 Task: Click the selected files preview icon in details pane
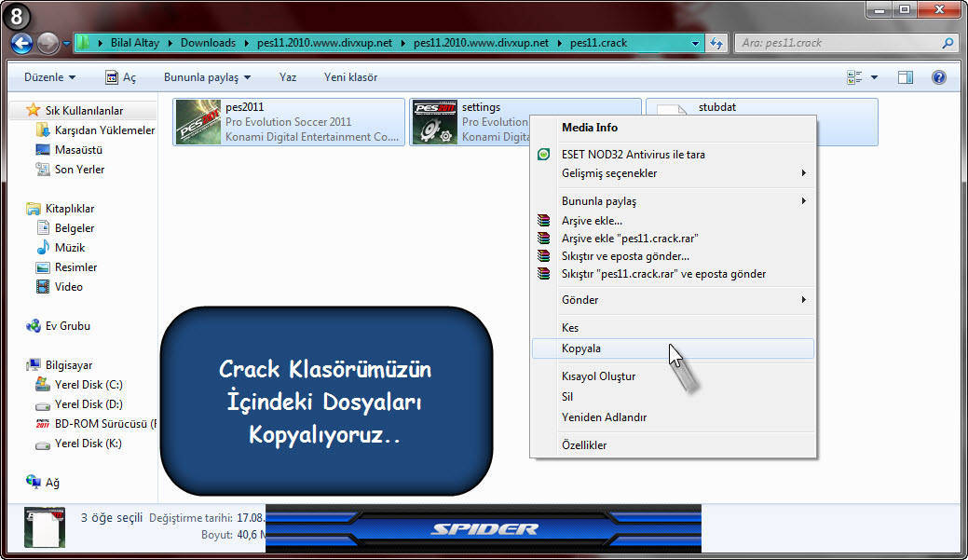click(x=45, y=526)
